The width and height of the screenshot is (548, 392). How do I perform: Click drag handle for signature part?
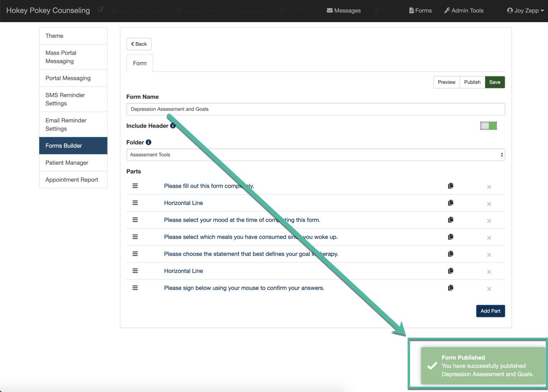(135, 288)
